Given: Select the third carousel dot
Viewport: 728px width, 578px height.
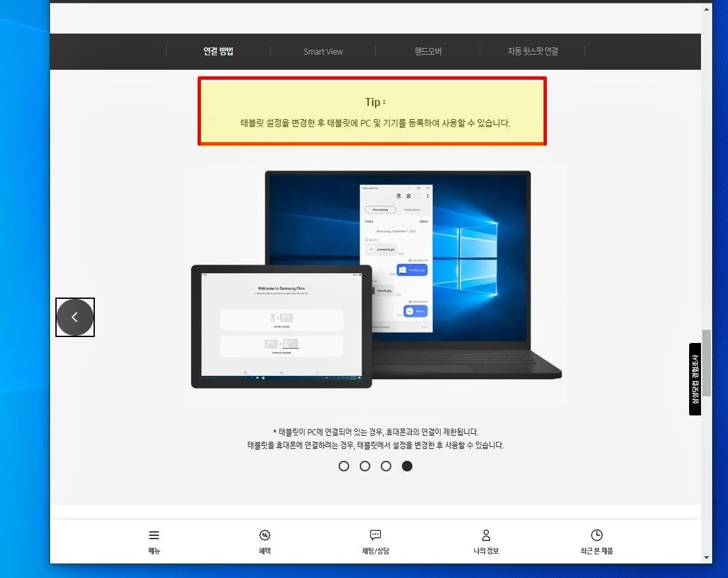Looking at the screenshot, I should pos(386,466).
